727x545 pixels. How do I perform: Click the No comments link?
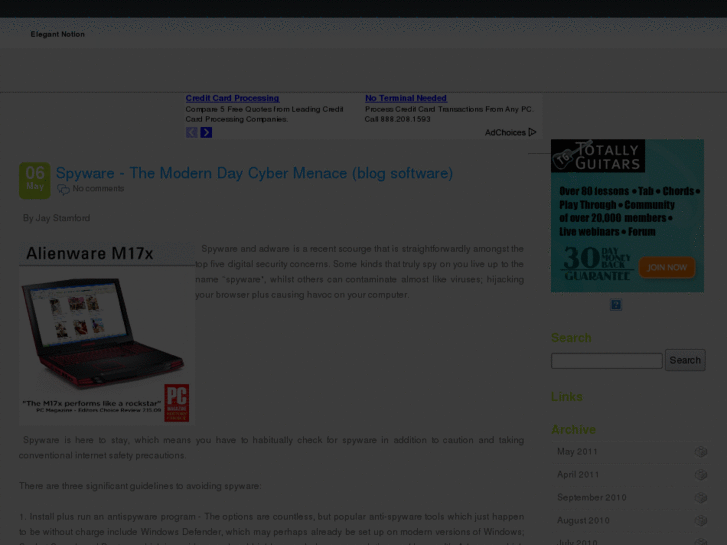98,189
